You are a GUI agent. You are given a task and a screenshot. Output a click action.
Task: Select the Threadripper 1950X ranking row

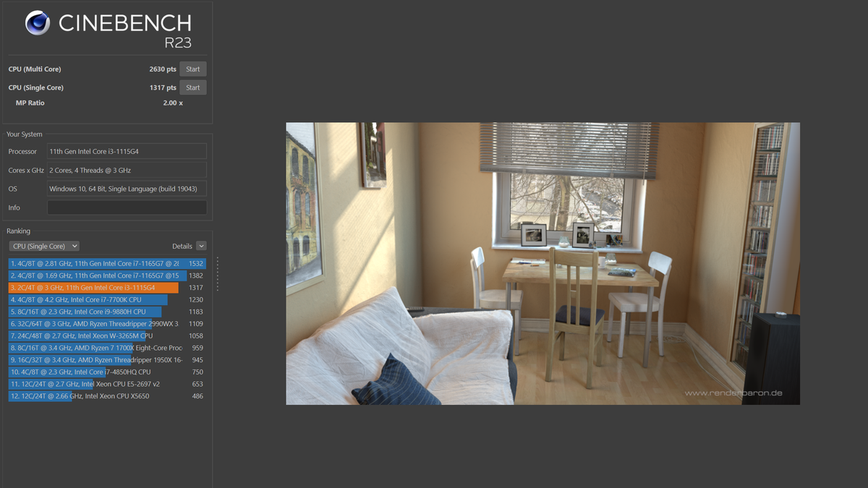click(x=107, y=360)
